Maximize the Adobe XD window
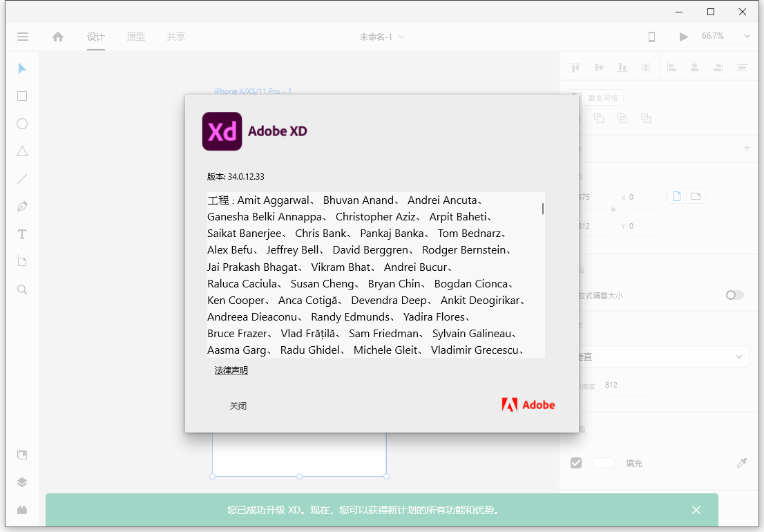This screenshot has height=532, width=764. coord(711,12)
